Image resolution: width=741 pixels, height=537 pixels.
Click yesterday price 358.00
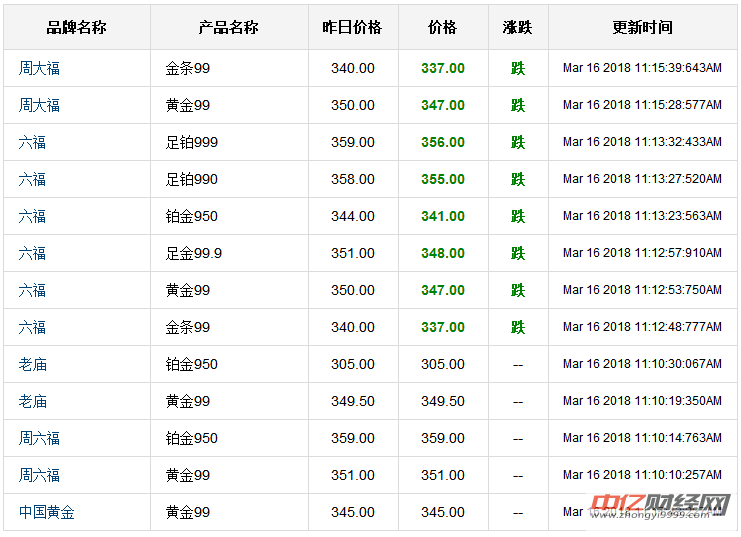point(353,180)
